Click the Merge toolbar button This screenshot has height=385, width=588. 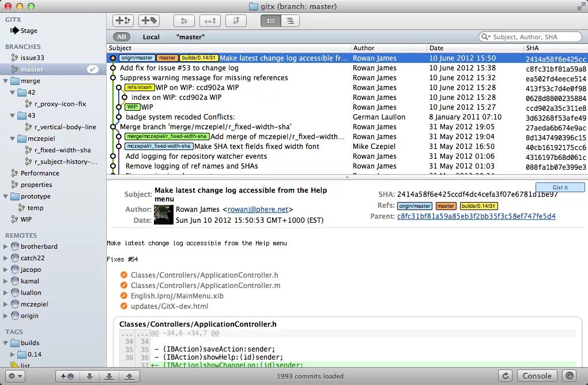point(184,21)
